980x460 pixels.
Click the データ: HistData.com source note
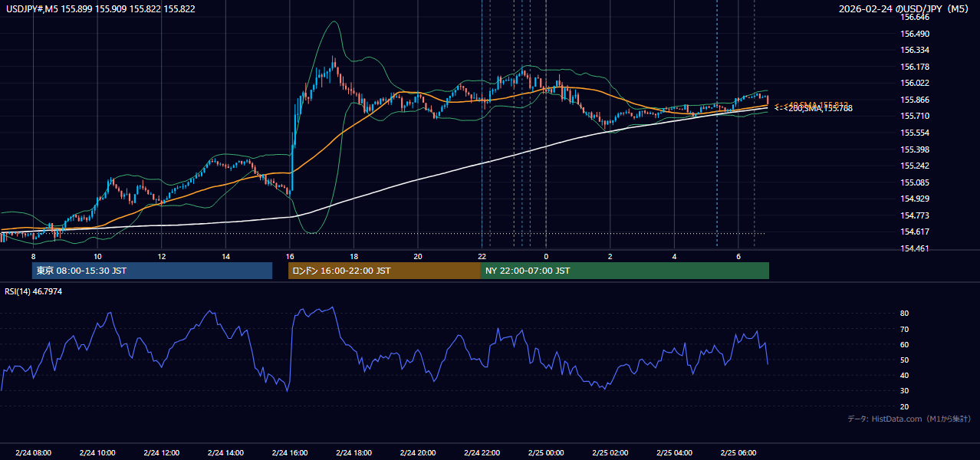click(909, 419)
